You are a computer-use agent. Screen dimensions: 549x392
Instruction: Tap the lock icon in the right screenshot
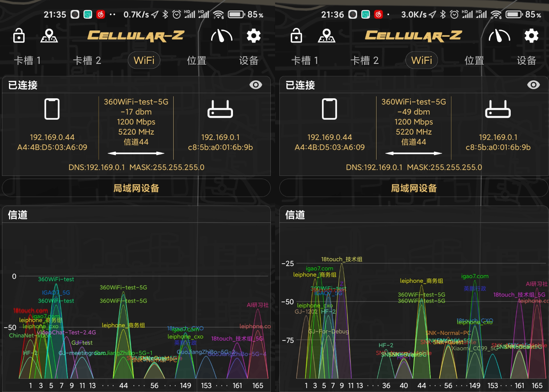click(x=297, y=35)
